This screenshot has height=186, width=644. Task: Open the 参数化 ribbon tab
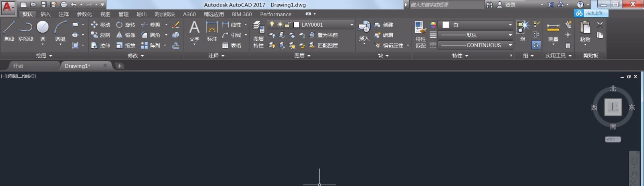coord(85,14)
